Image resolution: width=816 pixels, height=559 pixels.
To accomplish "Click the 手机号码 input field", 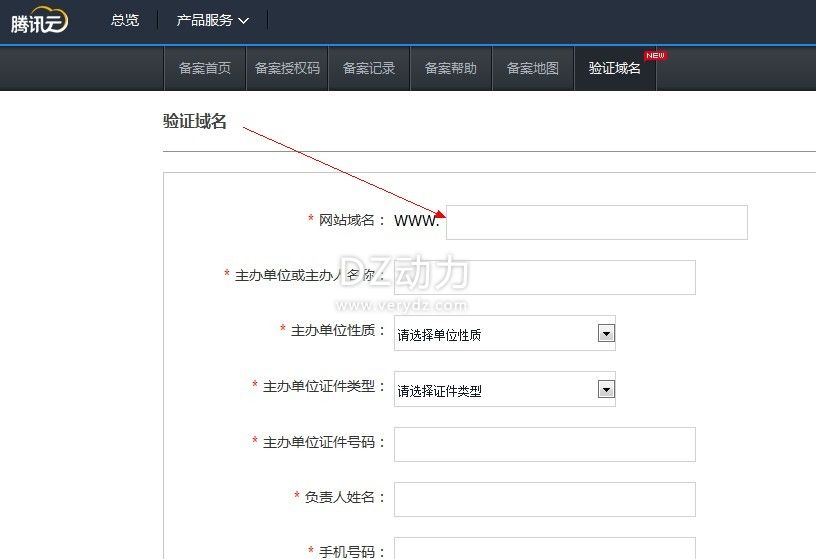I will [544, 549].
